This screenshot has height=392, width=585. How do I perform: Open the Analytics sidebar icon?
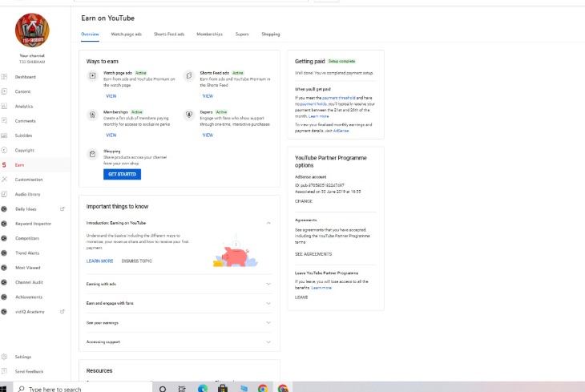(4, 106)
